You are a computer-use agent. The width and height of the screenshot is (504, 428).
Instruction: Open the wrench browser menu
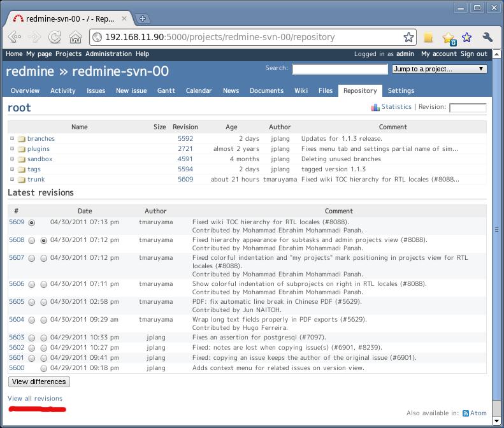[487, 38]
